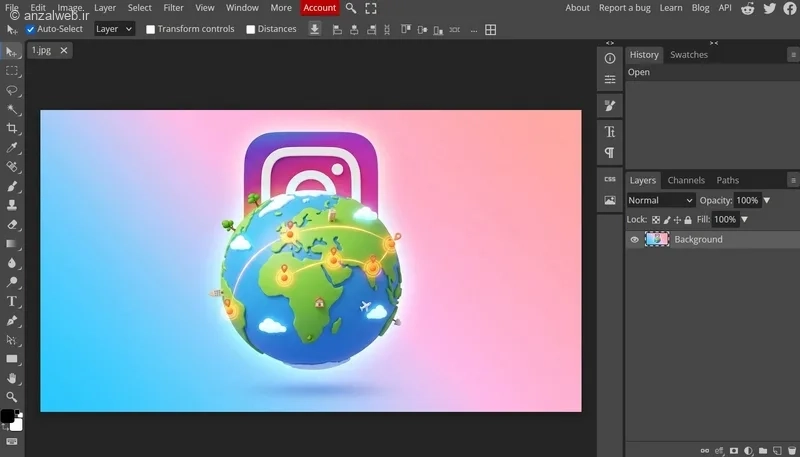This screenshot has width=800, height=457.
Task: Select the Lasso tool
Action: click(x=11, y=90)
